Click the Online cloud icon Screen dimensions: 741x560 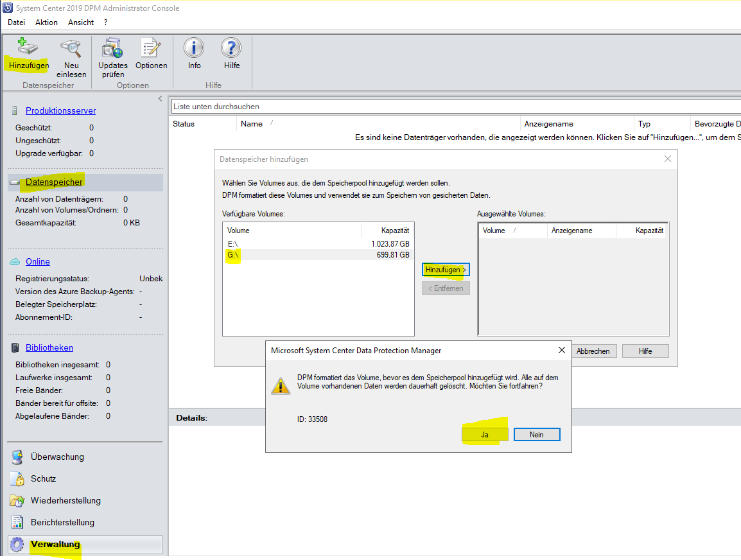pyautogui.click(x=15, y=261)
